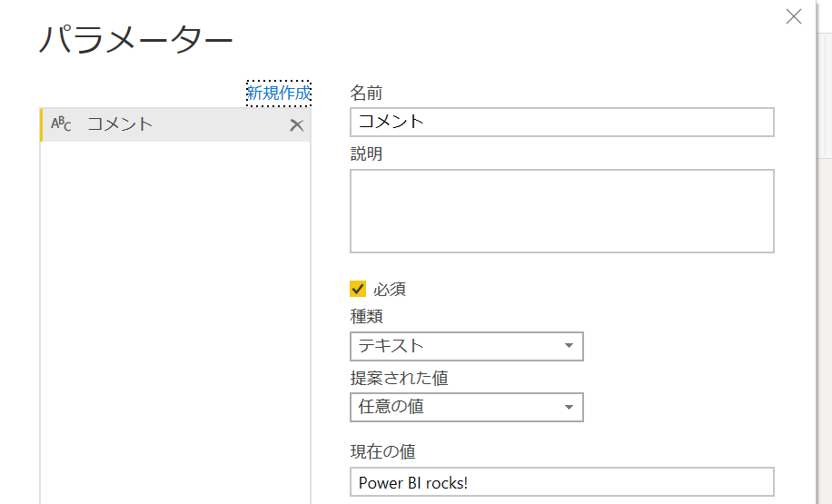Click the パラメーター dialog title
832x504 pixels.
point(136,39)
